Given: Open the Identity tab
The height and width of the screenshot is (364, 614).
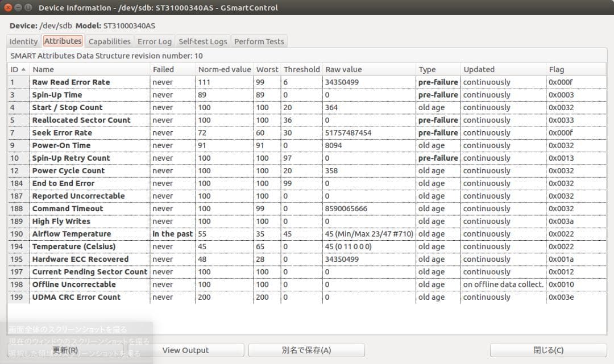Looking at the screenshot, I should 23,41.
